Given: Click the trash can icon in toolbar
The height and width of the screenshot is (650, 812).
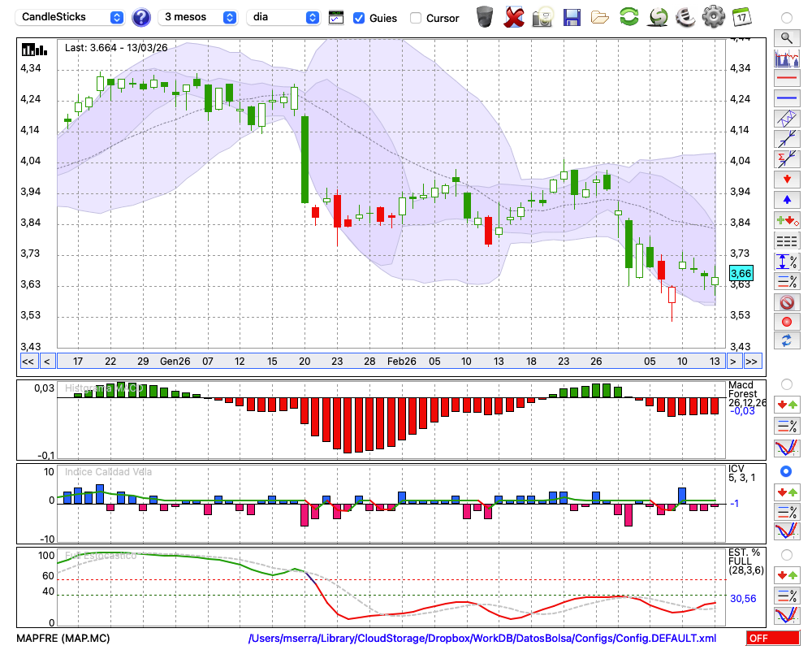Looking at the screenshot, I should click(x=485, y=17).
